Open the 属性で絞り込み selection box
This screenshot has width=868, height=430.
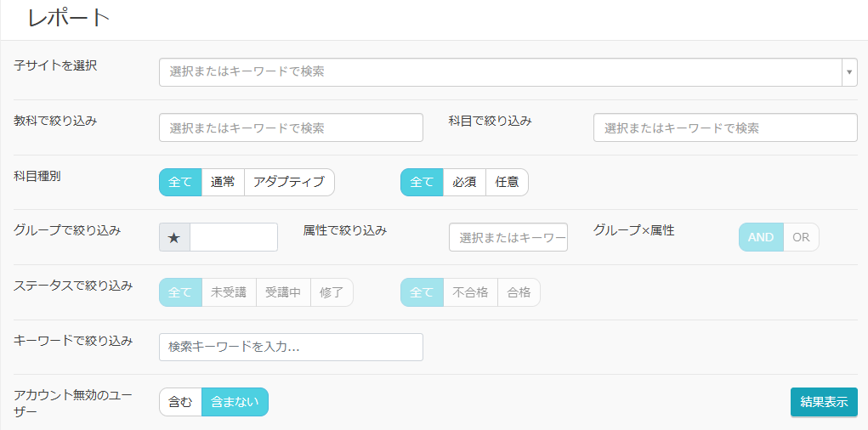508,238
